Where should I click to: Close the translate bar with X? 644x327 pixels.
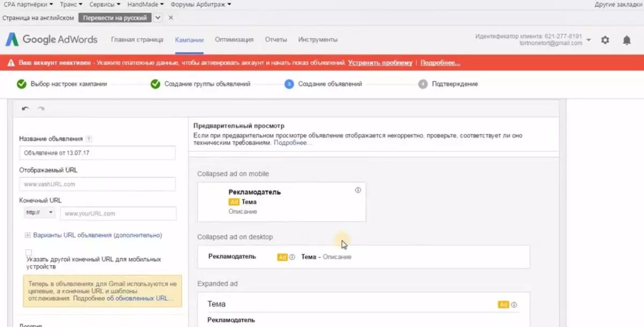(x=171, y=18)
